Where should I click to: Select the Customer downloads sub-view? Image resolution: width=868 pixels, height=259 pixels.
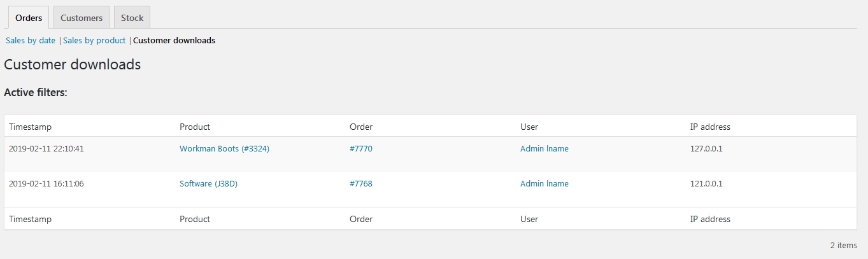(174, 40)
